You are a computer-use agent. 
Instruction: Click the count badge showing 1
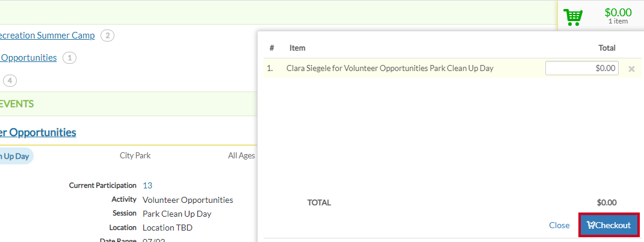pyautogui.click(x=69, y=58)
